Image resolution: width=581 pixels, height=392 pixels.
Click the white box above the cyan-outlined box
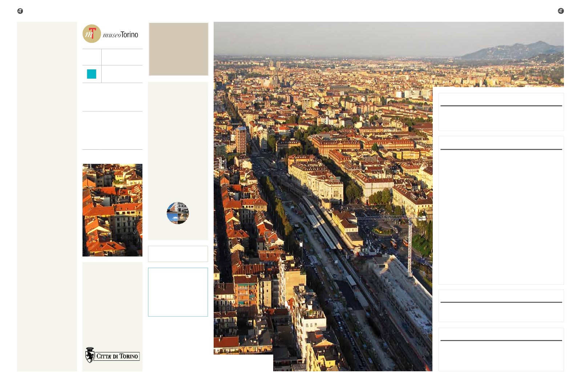[178, 254]
